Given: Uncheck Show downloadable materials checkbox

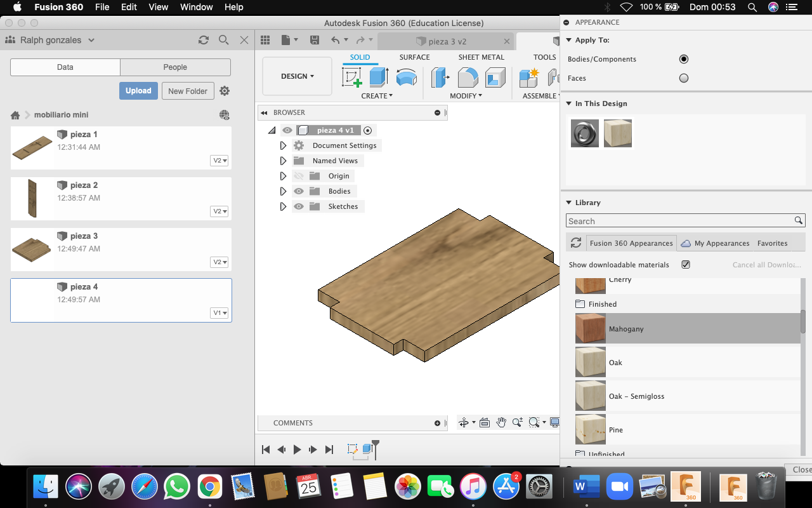Looking at the screenshot, I should click(686, 265).
